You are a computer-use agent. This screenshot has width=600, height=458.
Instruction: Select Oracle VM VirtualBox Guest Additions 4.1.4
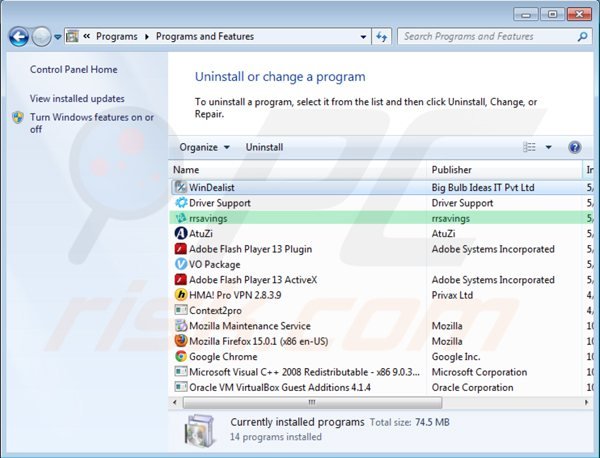click(x=280, y=387)
